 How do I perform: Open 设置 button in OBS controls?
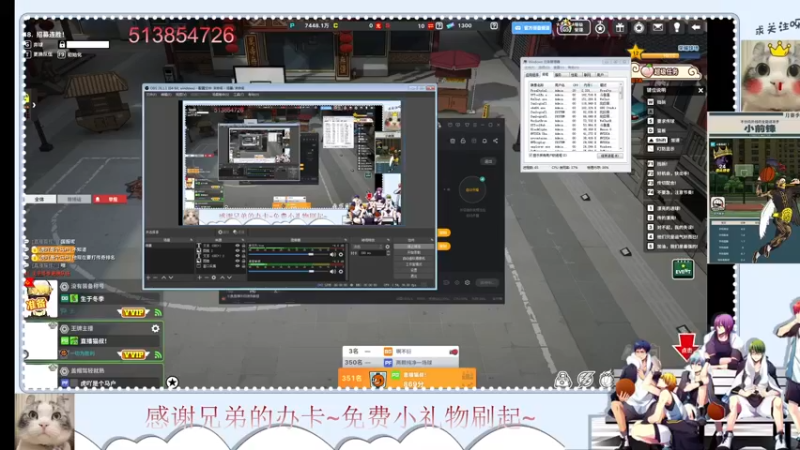point(414,270)
